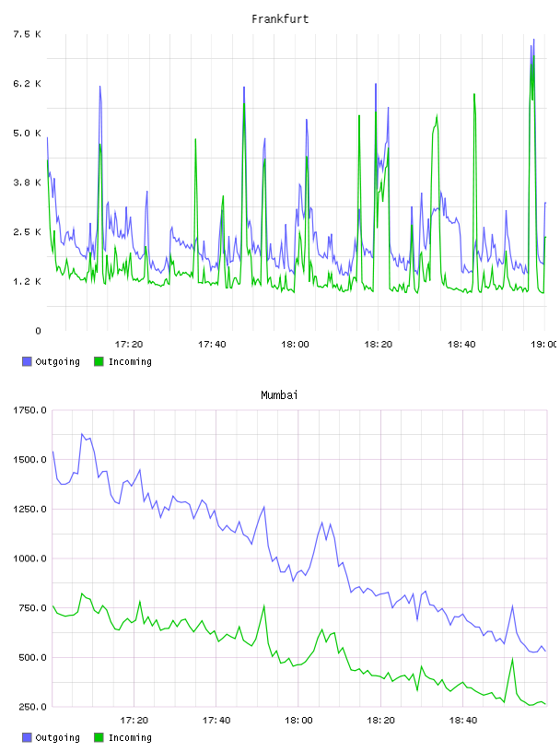
Task: Click the green Incoming swatch under Frankfurt chart
Action: point(99,361)
